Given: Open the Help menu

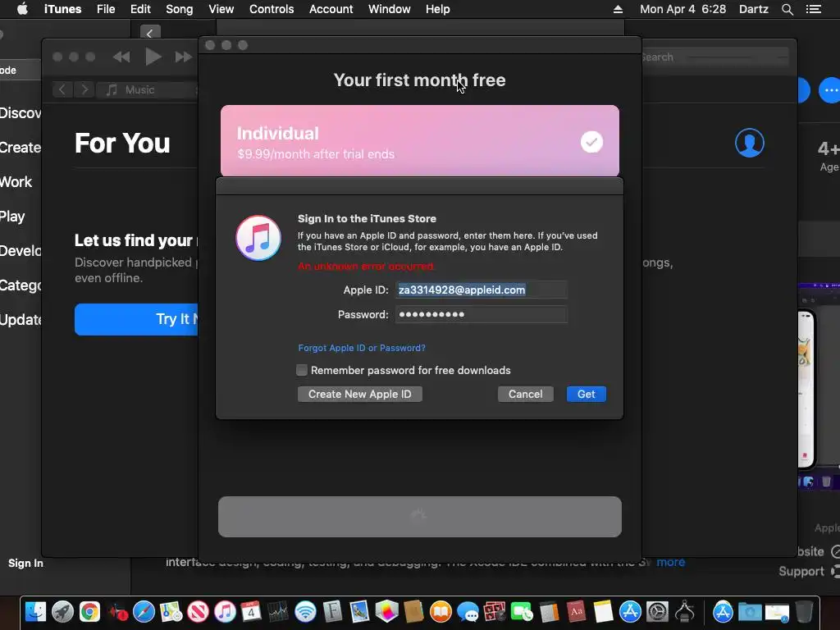Looking at the screenshot, I should [438, 9].
